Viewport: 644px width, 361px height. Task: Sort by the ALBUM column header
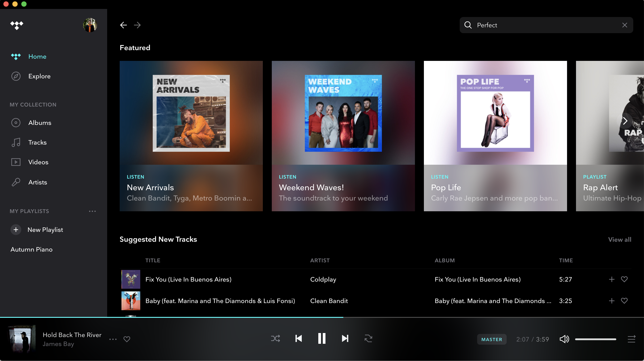coord(444,261)
